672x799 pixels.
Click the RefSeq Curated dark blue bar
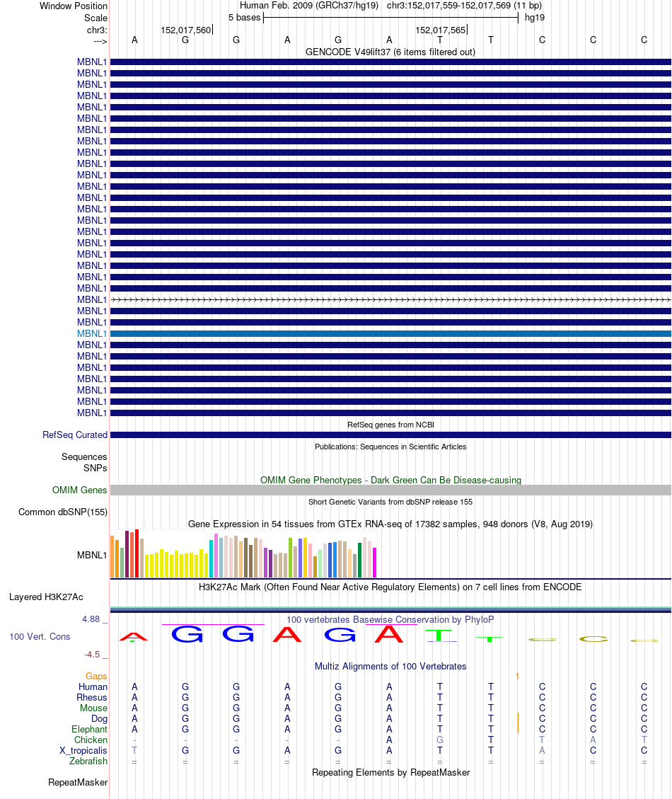[x=390, y=435]
